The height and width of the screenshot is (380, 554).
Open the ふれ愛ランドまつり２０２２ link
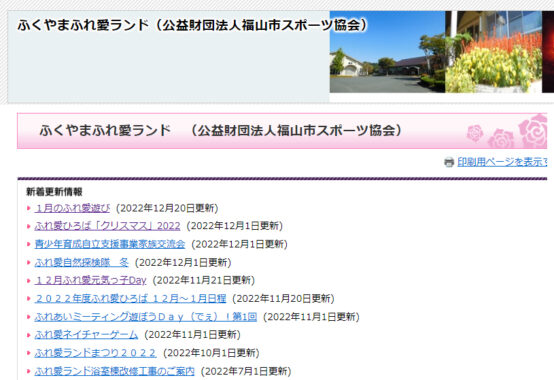pos(95,353)
